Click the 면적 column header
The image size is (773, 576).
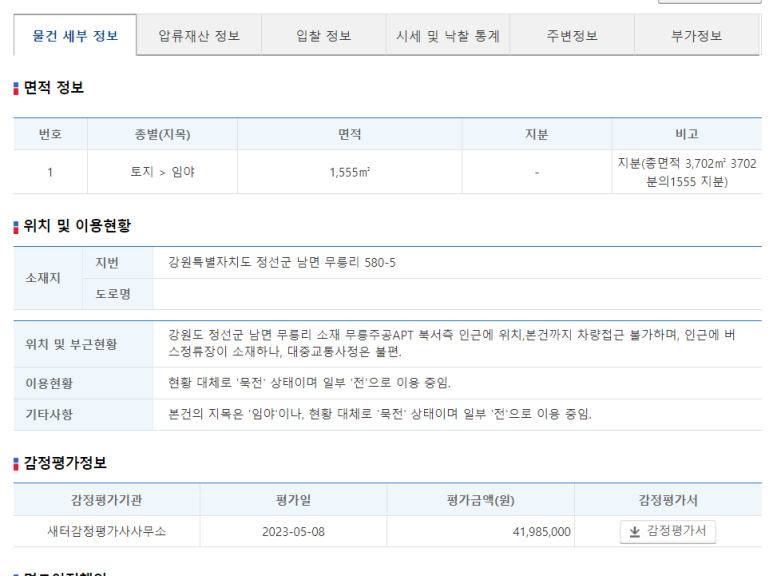pyautogui.click(x=350, y=134)
